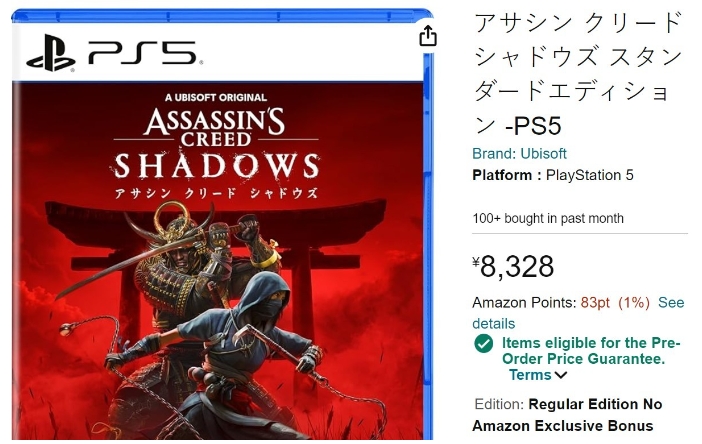
Task: Click the PS5 logo on the cover banner
Action: [142, 53]
